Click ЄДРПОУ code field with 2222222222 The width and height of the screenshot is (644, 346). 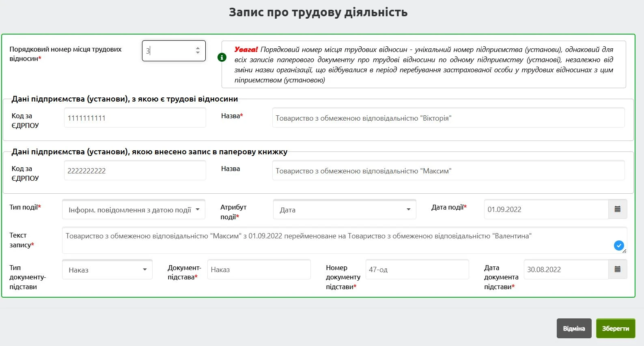click(x=135, y=171)
